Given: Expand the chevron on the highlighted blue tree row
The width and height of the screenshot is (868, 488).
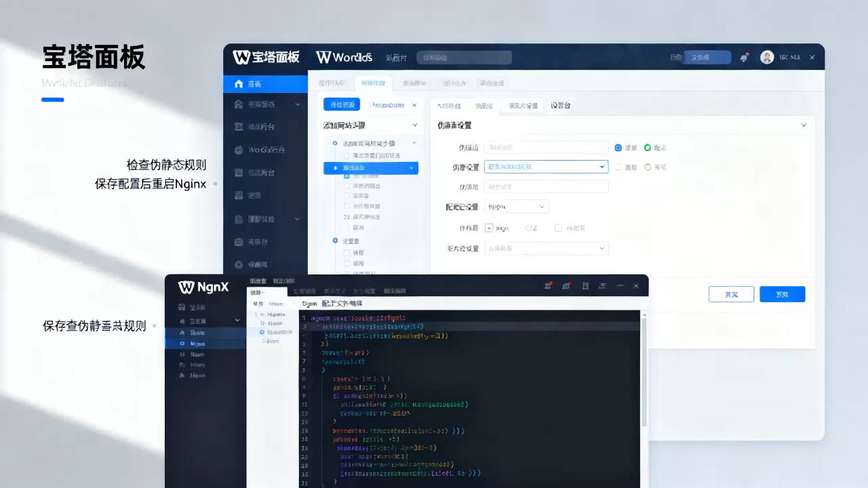Looking at the screenshot, I should click(412, 167).
